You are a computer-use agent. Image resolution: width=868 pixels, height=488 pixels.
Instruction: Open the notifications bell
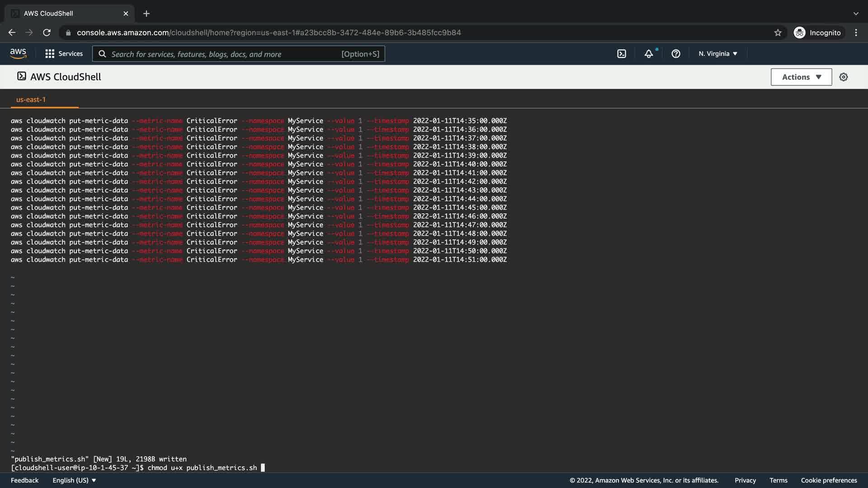coord(649,54)
